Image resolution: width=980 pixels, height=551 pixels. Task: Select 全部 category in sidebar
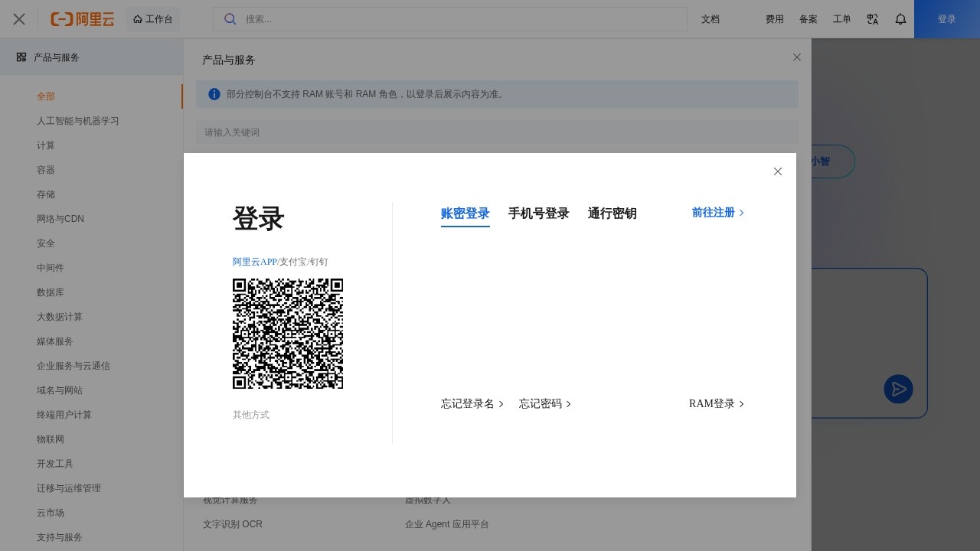[x=46, y=96]
